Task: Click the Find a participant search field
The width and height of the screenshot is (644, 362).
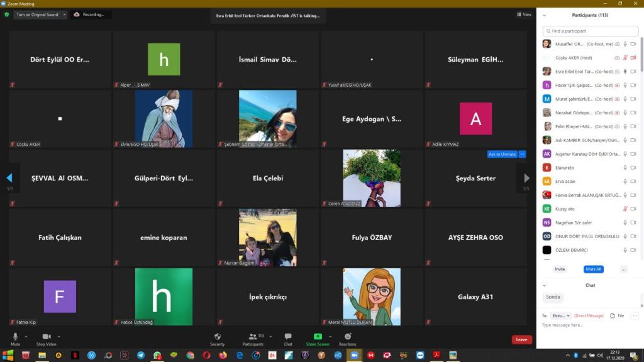Action: pyautogui.click(x=590, y=31)
